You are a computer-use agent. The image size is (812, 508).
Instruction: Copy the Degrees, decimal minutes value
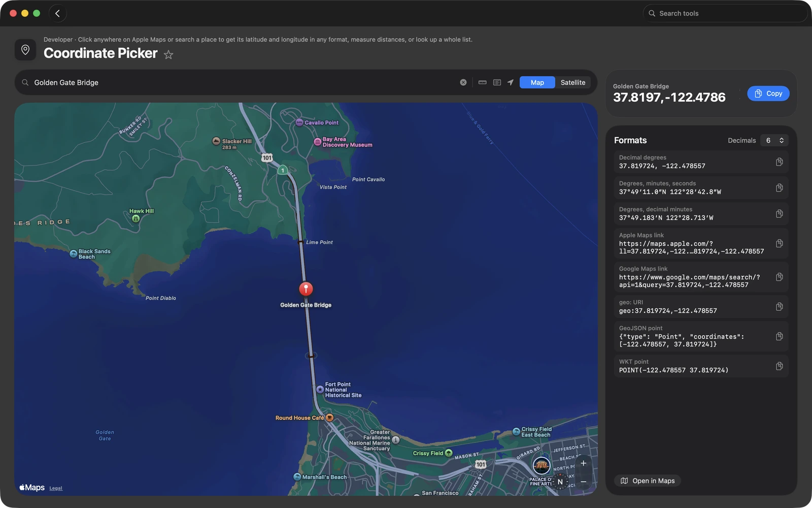(x=779, y=213)
